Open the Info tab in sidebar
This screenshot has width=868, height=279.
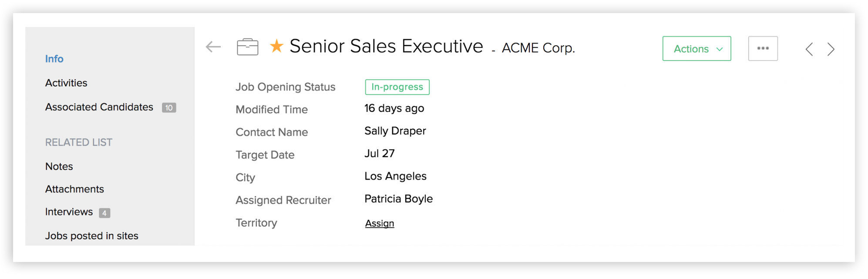pyautogui.click(x=54, y=59)
